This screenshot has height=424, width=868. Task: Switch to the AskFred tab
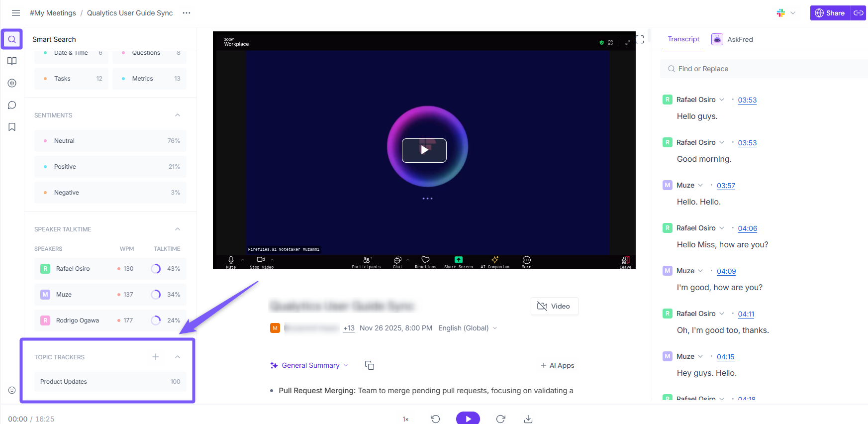click(x=732, y=39)
